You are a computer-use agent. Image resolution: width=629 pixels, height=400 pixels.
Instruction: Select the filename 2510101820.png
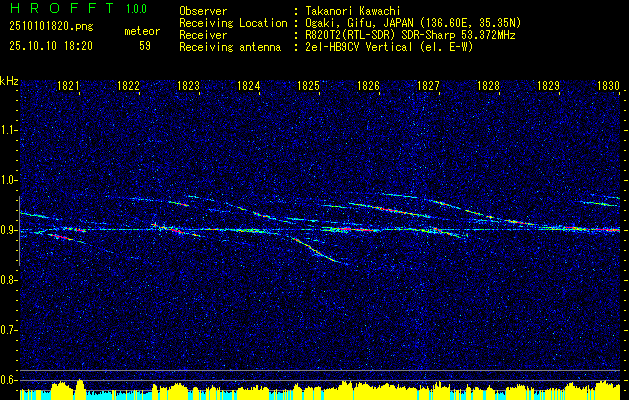pos(51,27)
